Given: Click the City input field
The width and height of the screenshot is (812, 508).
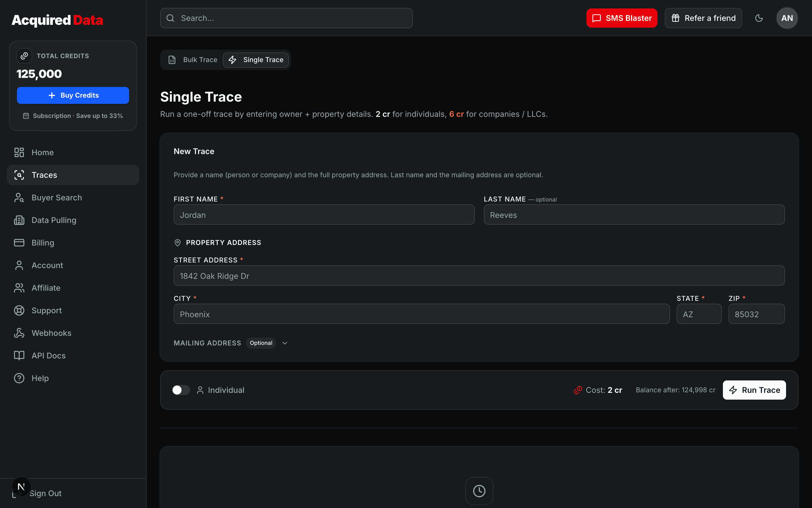Looking at the screenshot, I should pos(422,314).
